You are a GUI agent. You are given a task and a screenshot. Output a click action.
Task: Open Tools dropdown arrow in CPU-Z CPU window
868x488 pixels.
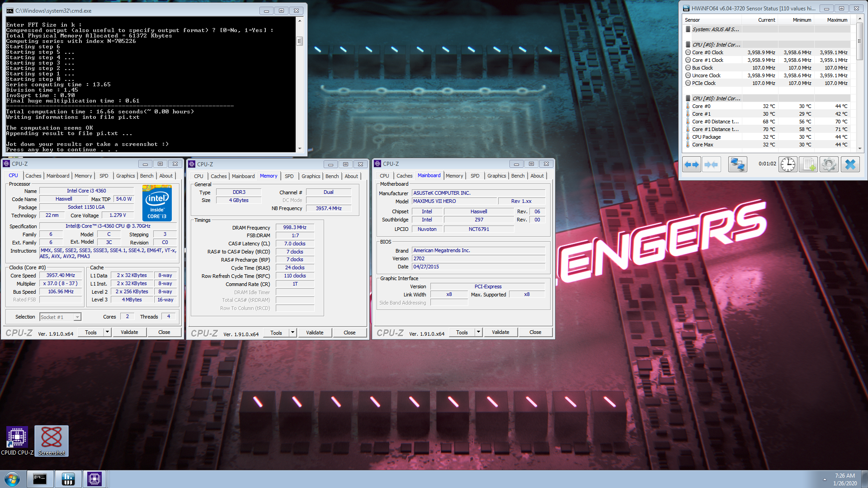(x=108, y=332)
